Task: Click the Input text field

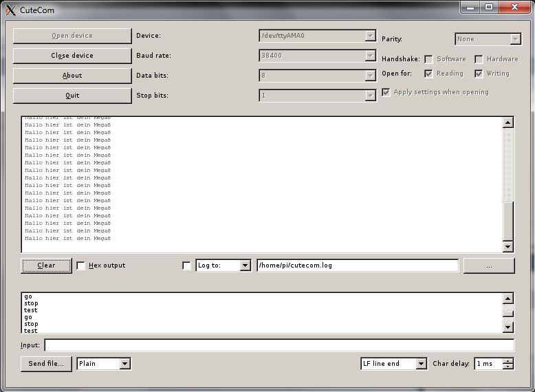Action: coord(279,345)
